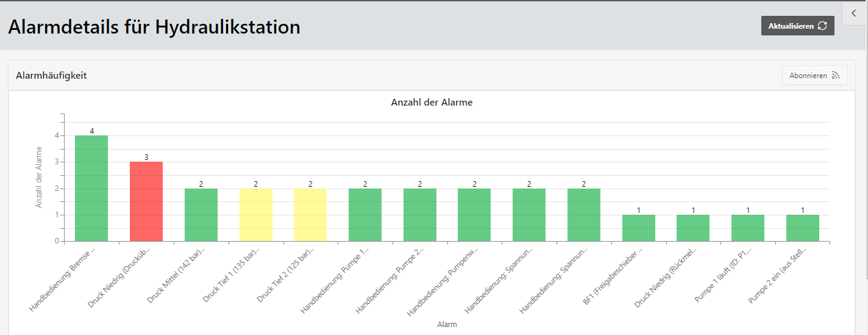Click the Druck Niedrig (Rückmel…) bar

[x=693, y=228]
